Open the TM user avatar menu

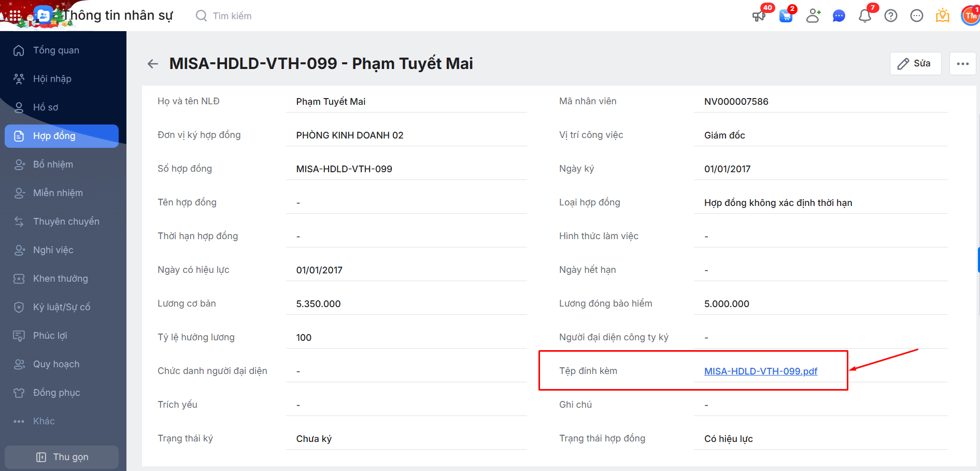(970, 16)
